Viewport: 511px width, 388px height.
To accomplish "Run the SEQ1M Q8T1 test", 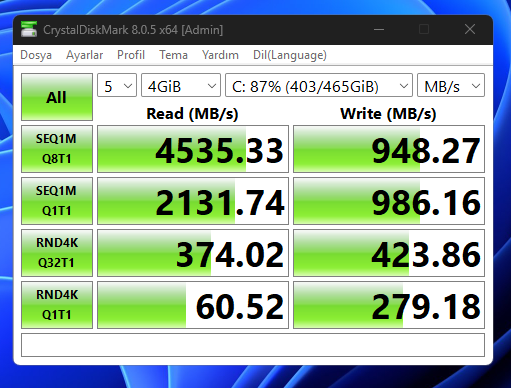I will click(57, 149).
